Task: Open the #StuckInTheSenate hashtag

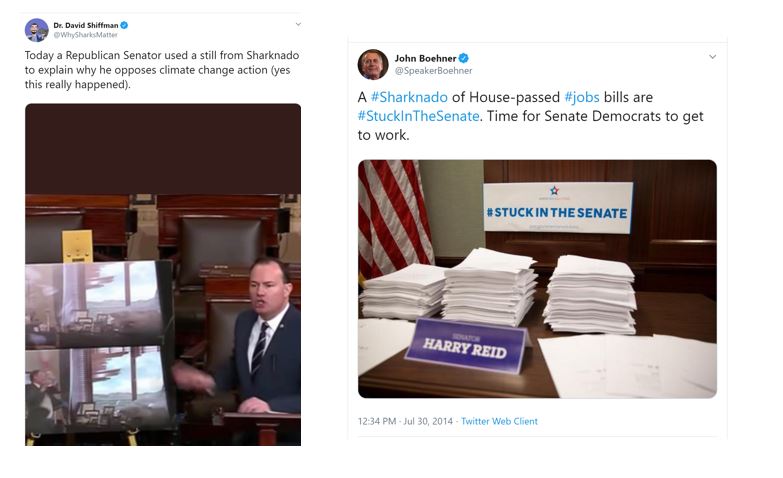Action: [418, 116]
